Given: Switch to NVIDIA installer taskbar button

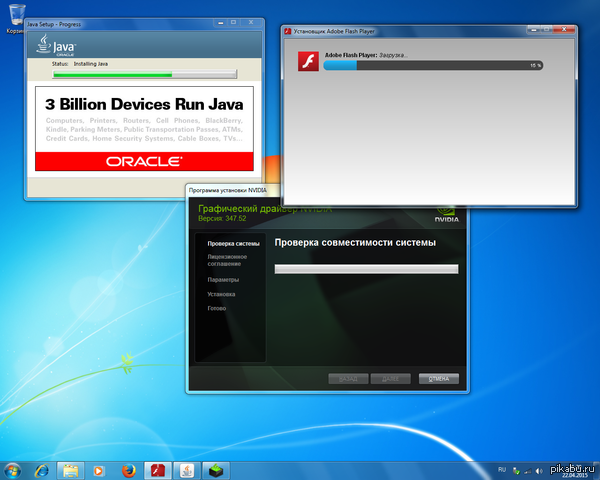Looking at the screenshot, I should coord(216,470).
